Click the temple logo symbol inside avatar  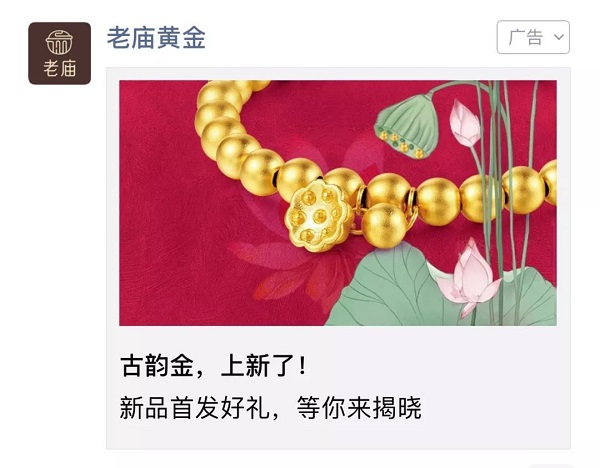pyautogui.click(x=59, y=42)
